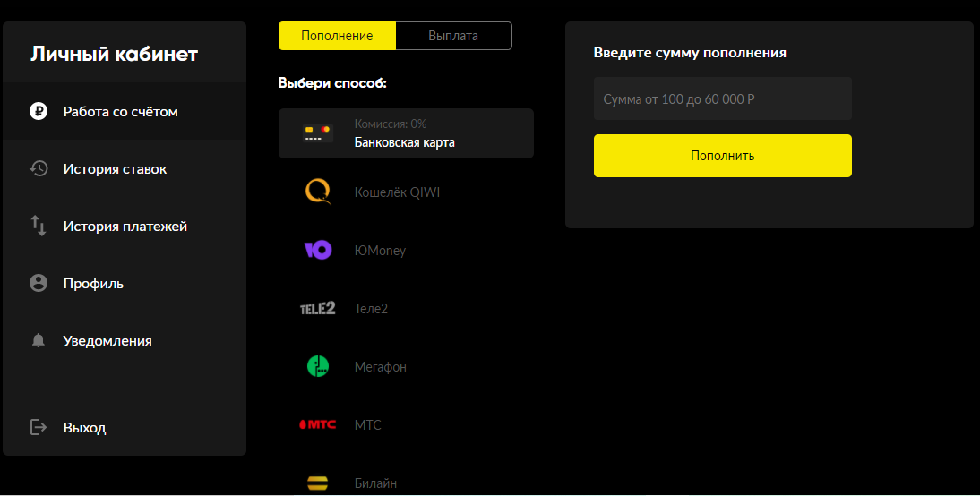This screenshot has height=496, width=980.
Task: Open Работа со счётом section
Action: 125,112
